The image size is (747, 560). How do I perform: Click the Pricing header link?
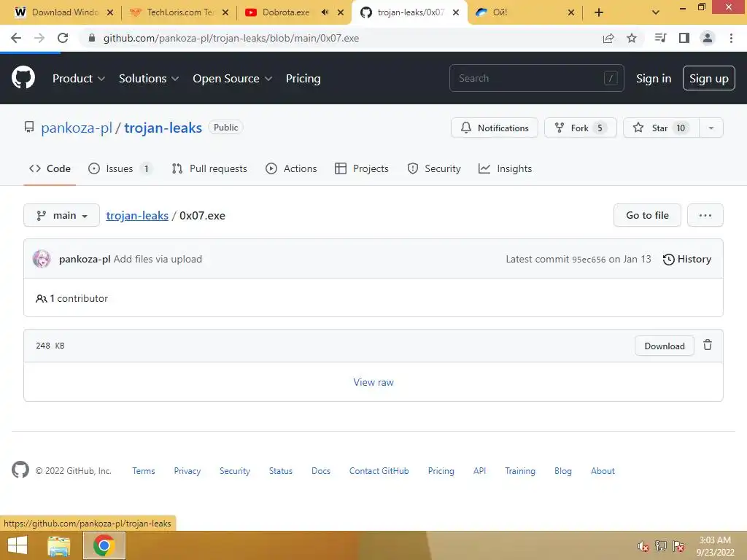(303, 78)
